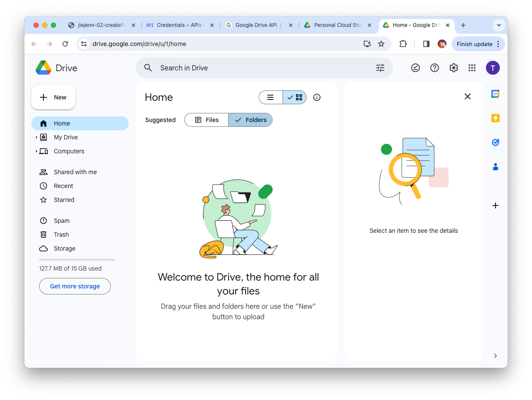Toggle Suggested filter to Files
Viewport: 532px width, 400px height.
coord(206,120)
